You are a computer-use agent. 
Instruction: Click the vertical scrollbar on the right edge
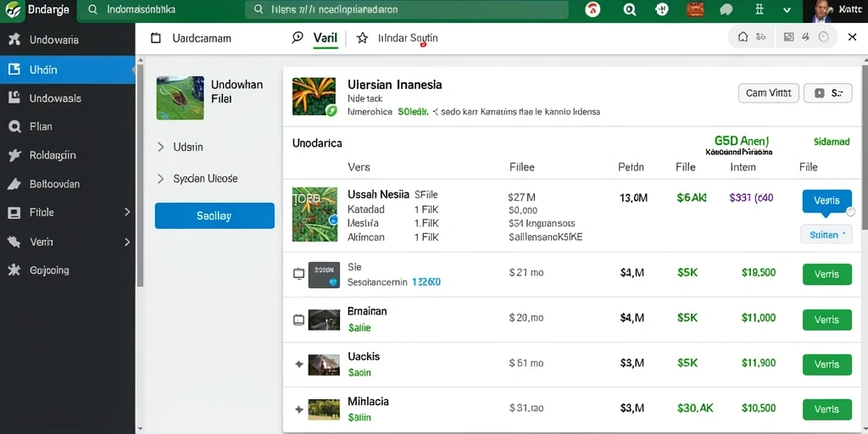pyautogui.click(x=865, y=144)
